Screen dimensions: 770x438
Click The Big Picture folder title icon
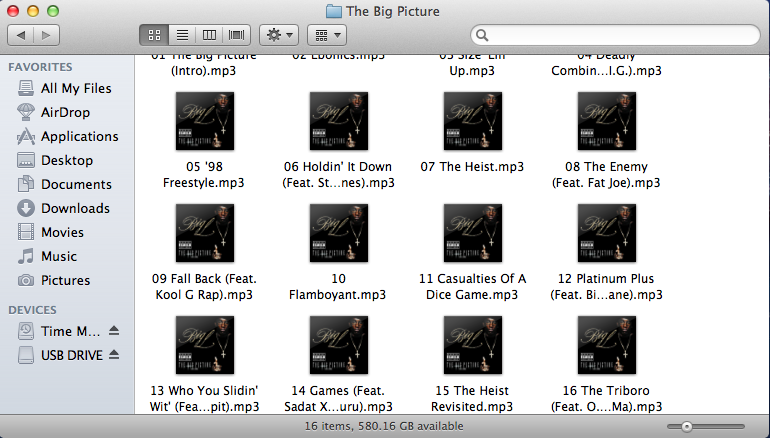(334, 11)
